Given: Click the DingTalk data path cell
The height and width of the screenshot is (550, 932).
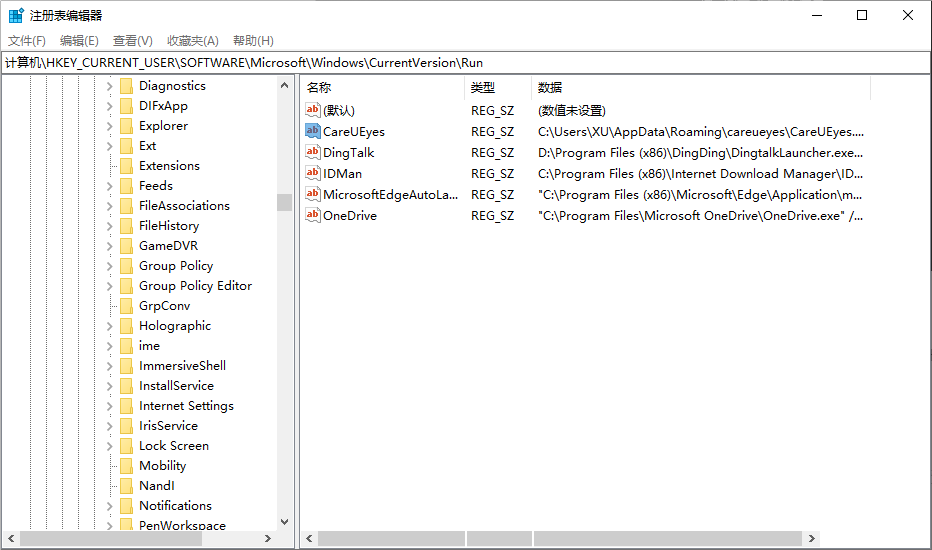Looking at the screenshot, I should click(x=700, y=153).
